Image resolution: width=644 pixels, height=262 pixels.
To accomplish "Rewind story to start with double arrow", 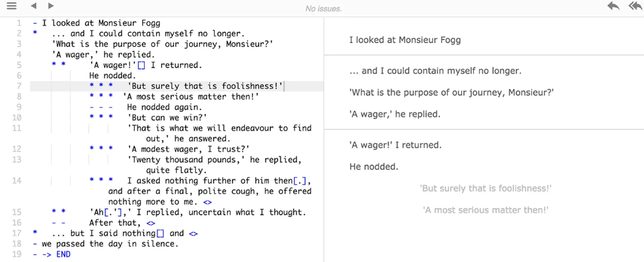I will click(636, 6).
